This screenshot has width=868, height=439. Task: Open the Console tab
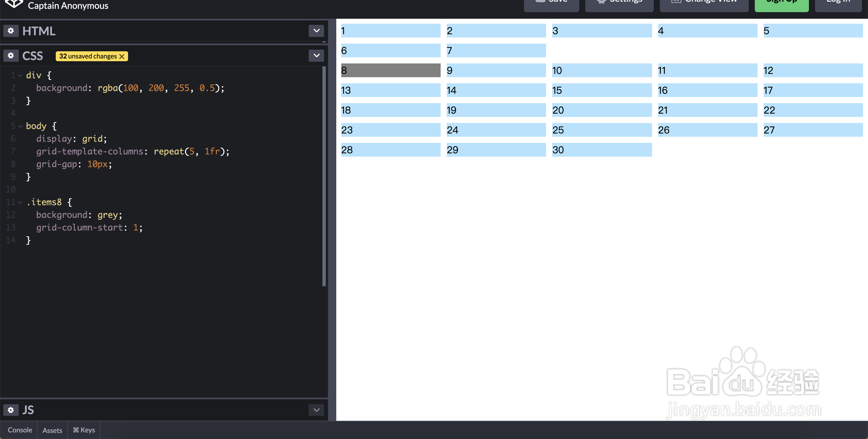click(x=20, y=430)
